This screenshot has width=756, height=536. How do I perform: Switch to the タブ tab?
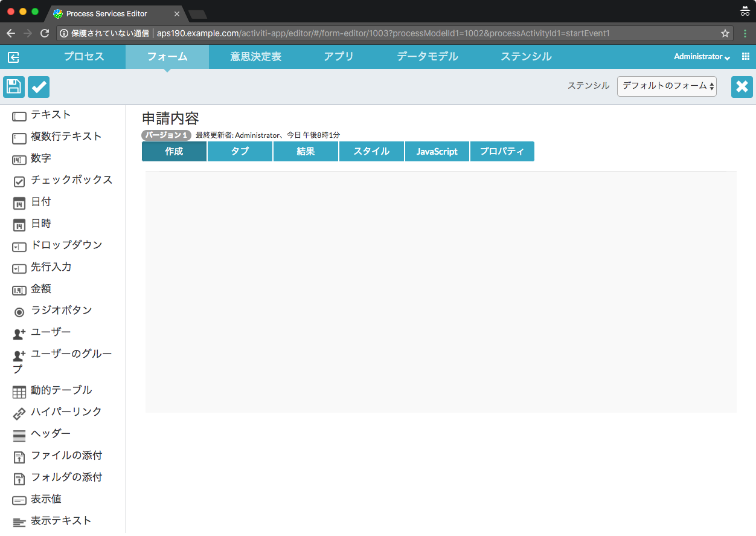[x=240, y=152]
